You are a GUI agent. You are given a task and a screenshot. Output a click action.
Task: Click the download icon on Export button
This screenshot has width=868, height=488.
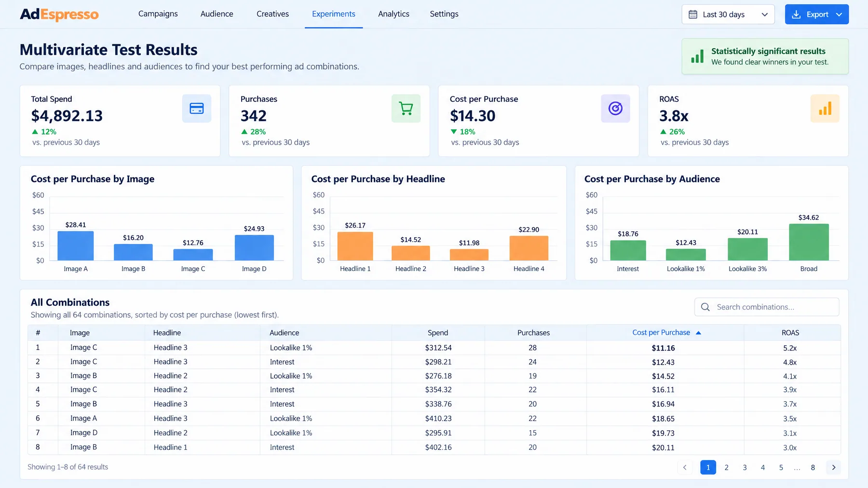[x=797, y=14]
